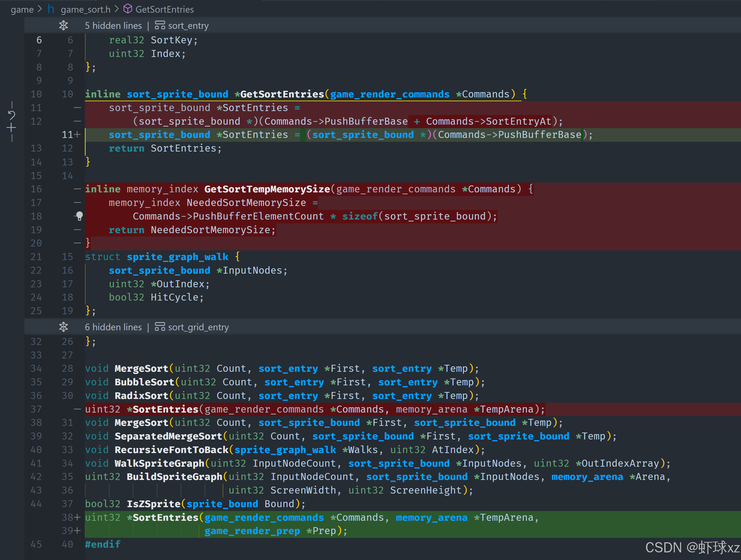Click the #endif directive on last line

tap(103, 544)
